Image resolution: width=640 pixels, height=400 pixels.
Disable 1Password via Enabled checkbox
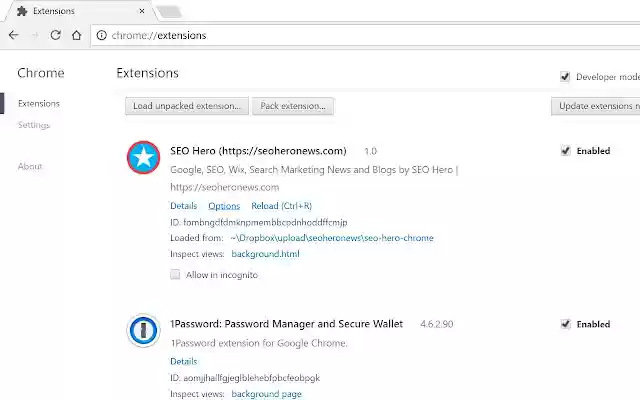point(565,324)
